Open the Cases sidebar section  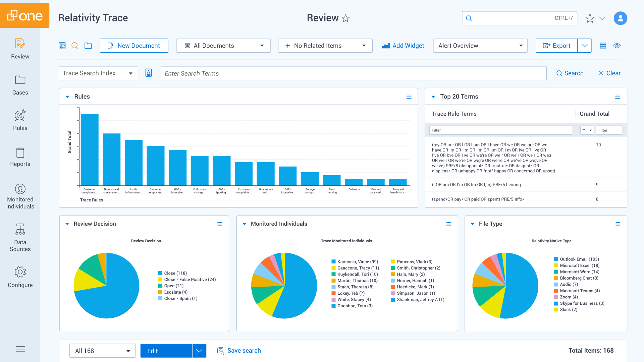[20, 85]
